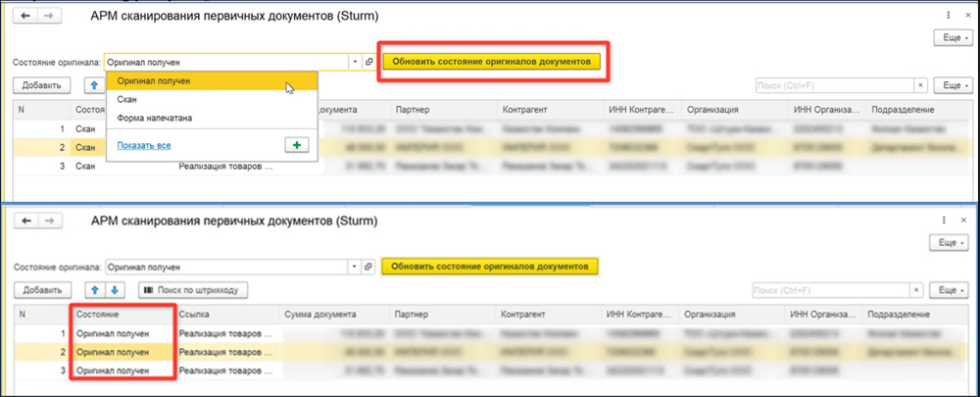Viewport: 980px width, 397px height.
Task: Click ИНН Организа... header in top window
Action: click(x=826, y=110)
